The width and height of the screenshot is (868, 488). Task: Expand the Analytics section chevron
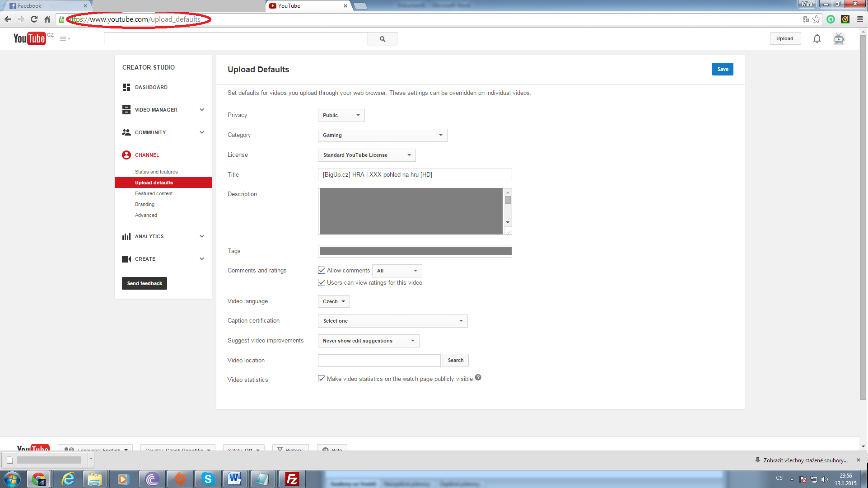coord(202,236)
